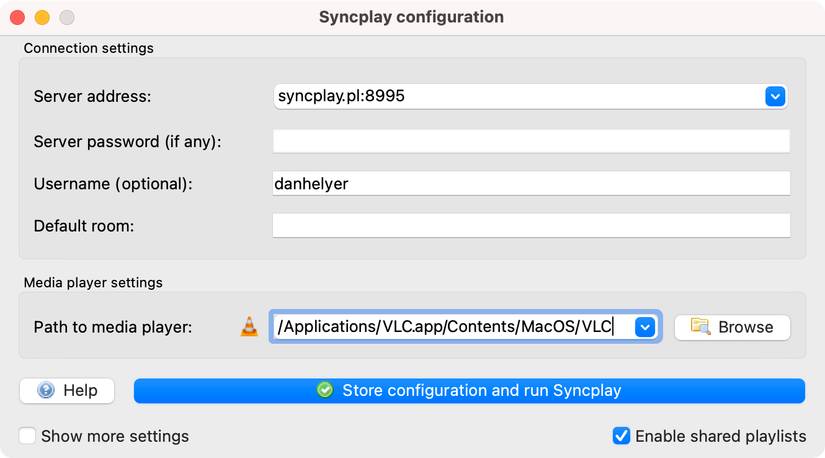Click the Browse button
The height and width of the screenshot is (458, 825).
point(732,327)
